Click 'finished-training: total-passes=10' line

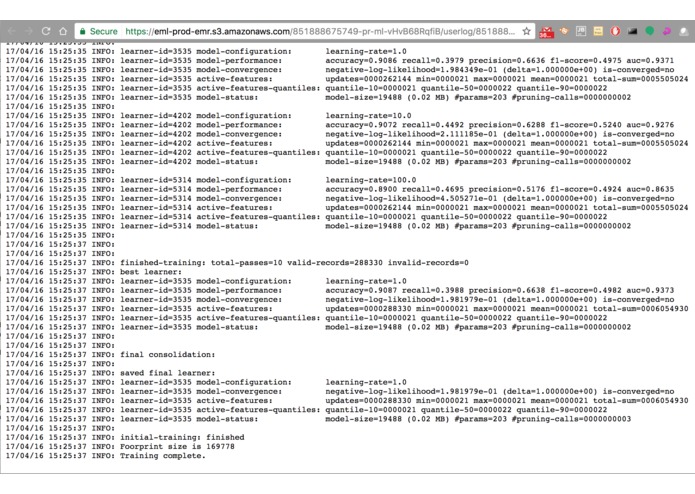coord(201,263)
